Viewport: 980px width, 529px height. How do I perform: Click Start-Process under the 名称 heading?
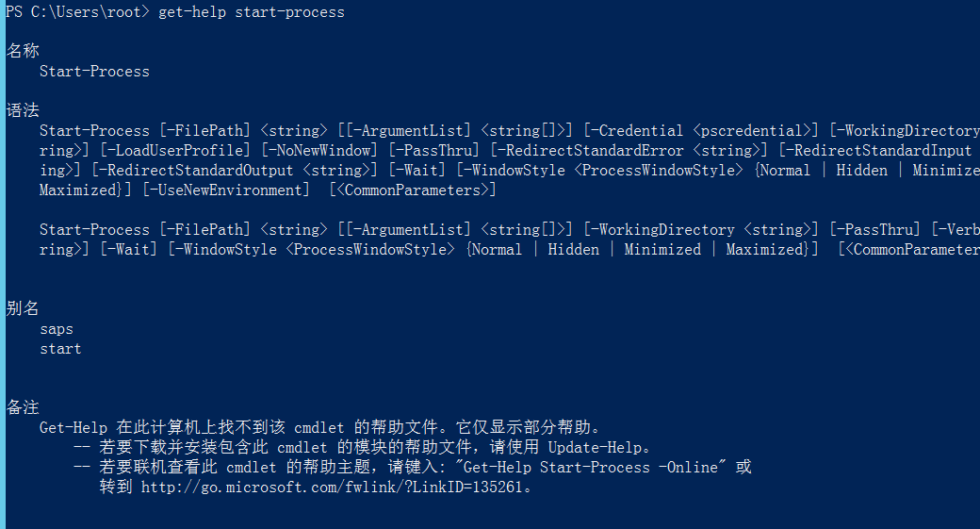[x=94, y=72]
